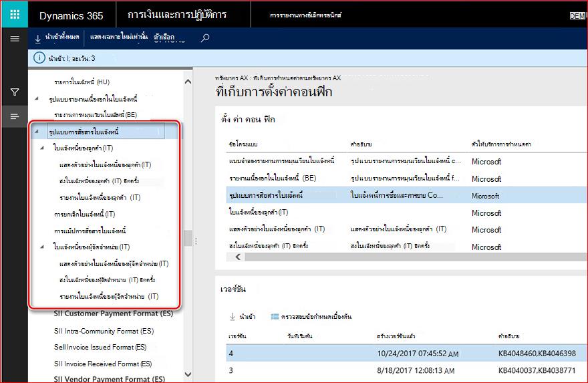Sort by ชื่อโครงแบบ column header
Viewport: 588px width, 383px height.
243,144
